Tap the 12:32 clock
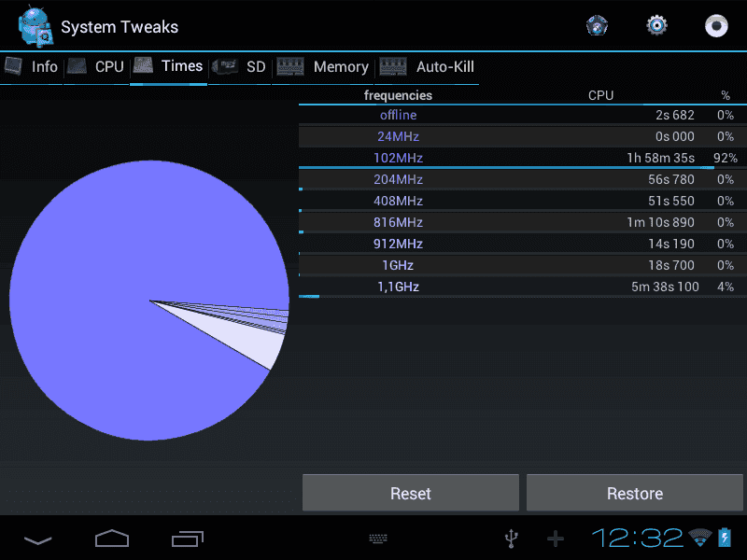The height and width of the screenshot is (560, 747). click(x=638, y=539)
